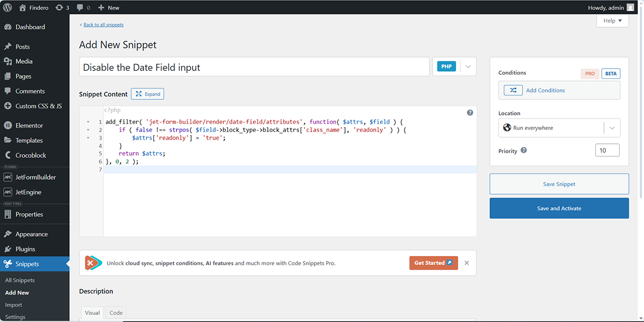The image size is (644, 322).
Task: Open the Crocoblock menu
Action: click(34, 155)
